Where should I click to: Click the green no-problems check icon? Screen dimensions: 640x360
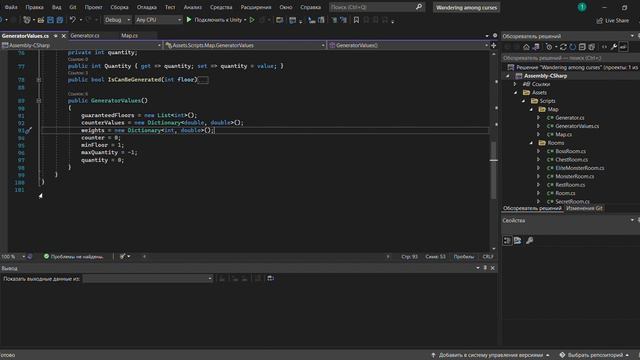46,256
